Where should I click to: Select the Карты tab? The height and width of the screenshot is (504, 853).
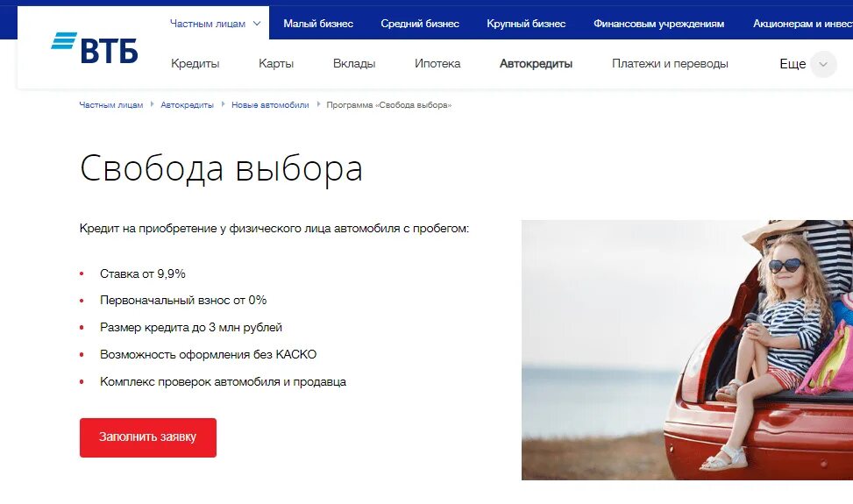276,64
